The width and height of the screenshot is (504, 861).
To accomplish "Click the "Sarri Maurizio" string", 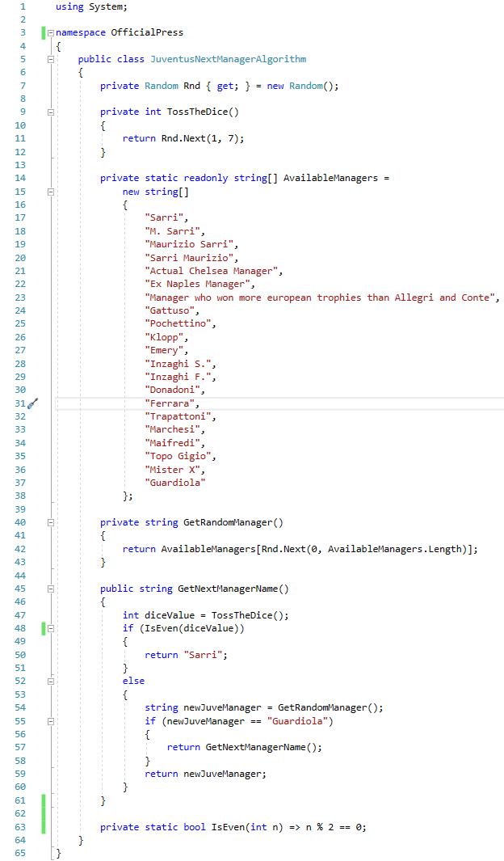I will pyautogui.click(x=189, y=258).
